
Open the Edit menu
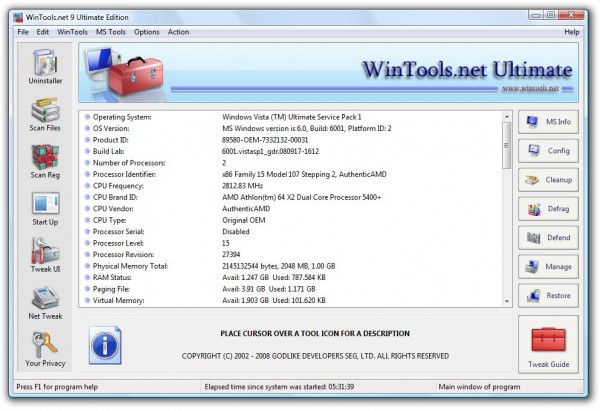click(42, 32)
